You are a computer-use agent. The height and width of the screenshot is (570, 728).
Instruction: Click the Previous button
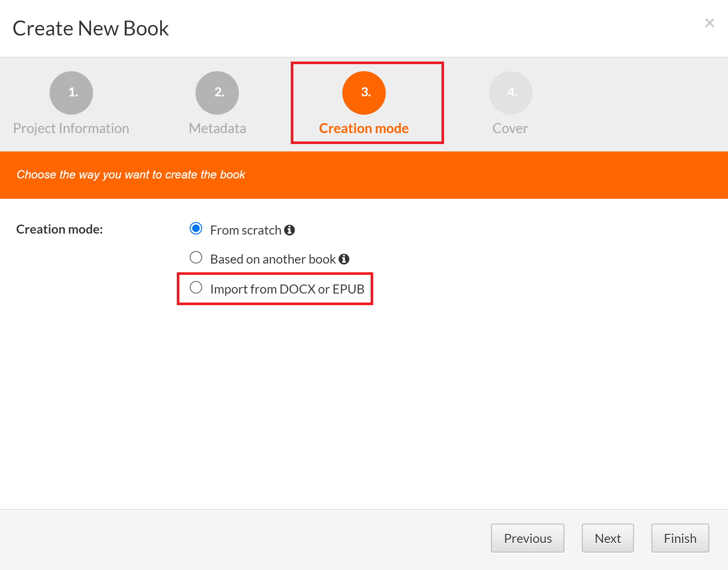[x=527, y=538]
